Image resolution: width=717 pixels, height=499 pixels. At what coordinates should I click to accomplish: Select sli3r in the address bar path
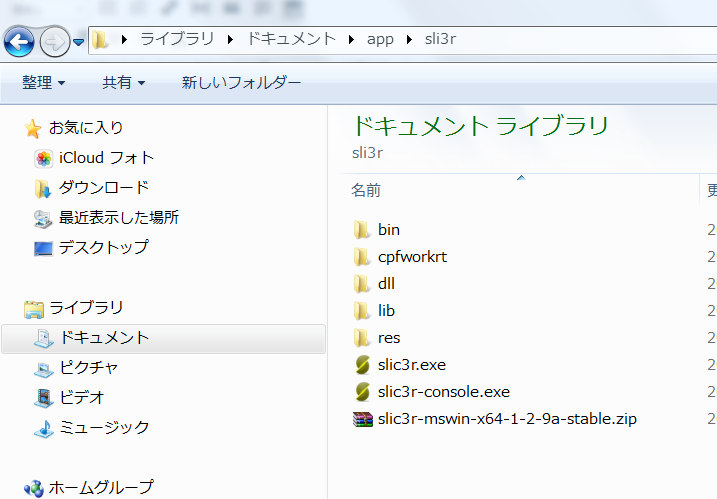440,39
